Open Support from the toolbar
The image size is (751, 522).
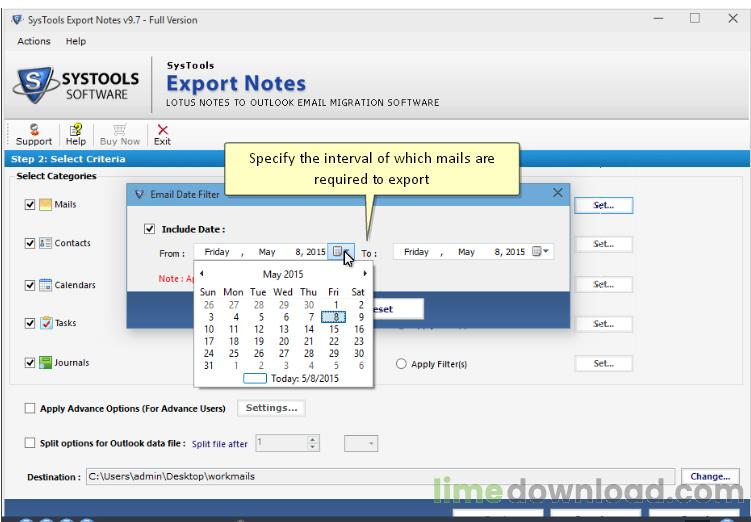pos(34,135)
